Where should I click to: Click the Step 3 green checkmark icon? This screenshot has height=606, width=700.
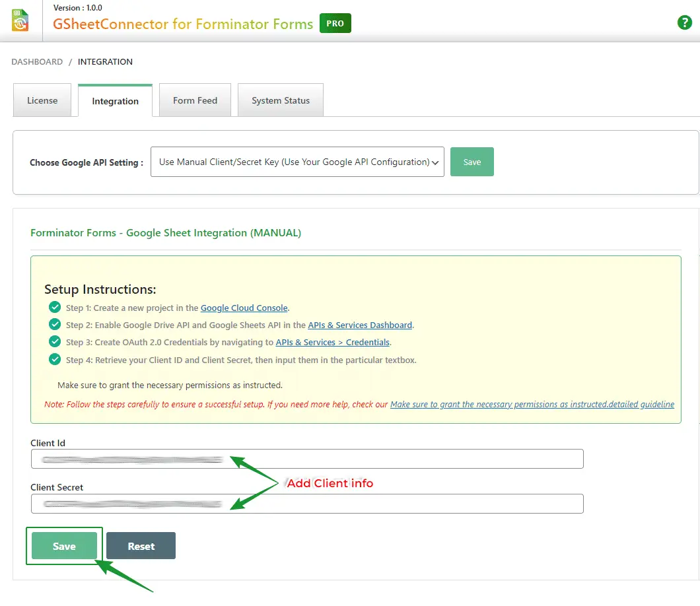pos(55,342)
